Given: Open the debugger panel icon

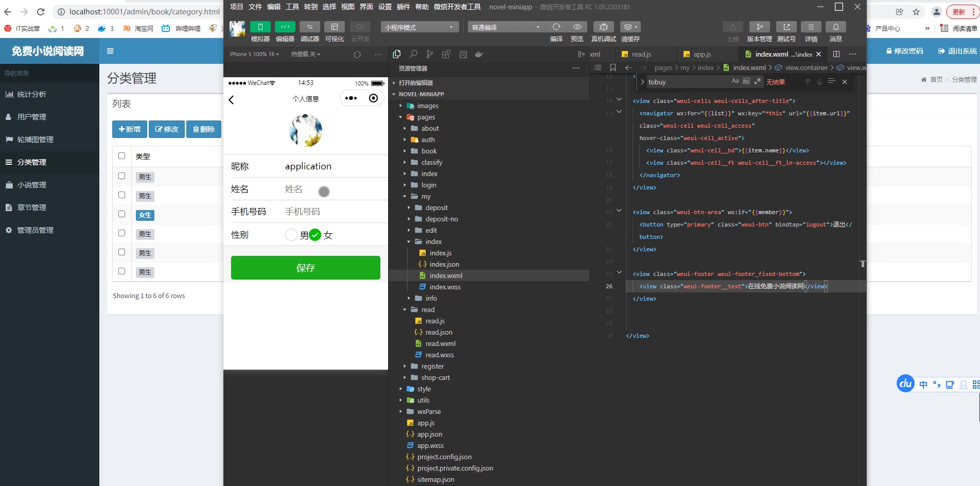Looking at the screenshot, I should click(x=309, y=27).
